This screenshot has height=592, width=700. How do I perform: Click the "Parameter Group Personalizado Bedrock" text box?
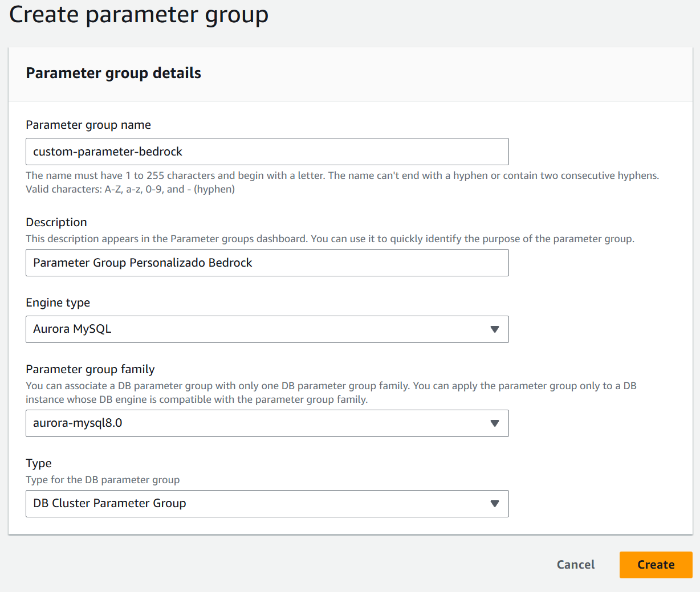tap(267, 263)
